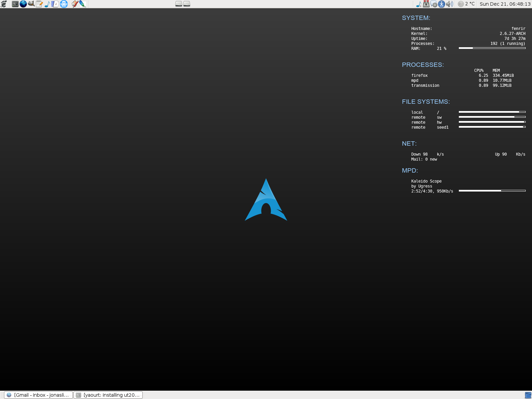Click the volume speaker icon
The height and width of the screenshot is (399, 532).
tap(450, 4)
